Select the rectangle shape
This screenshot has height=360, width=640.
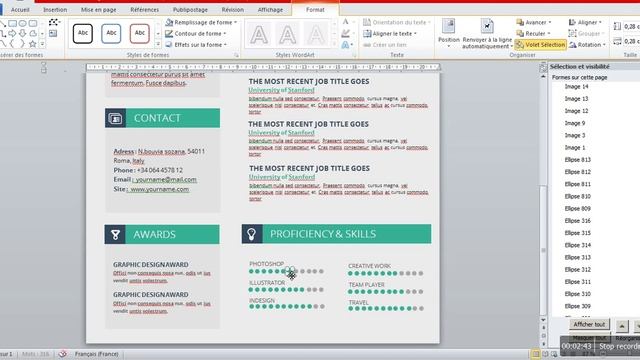click(x=13, y=24)
